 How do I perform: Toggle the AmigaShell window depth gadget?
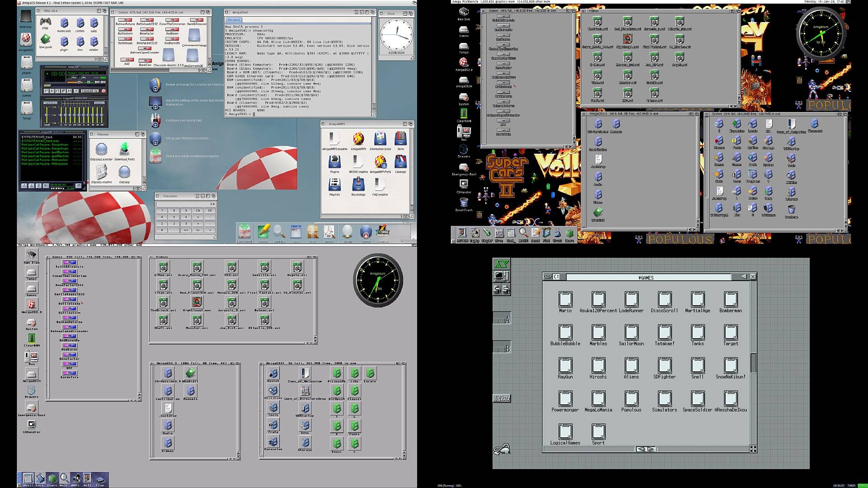[x=373, y=13]
